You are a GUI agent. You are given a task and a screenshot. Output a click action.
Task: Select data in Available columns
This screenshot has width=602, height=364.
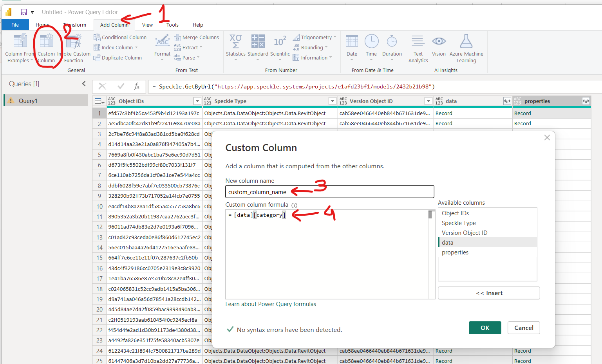point(488,242)
